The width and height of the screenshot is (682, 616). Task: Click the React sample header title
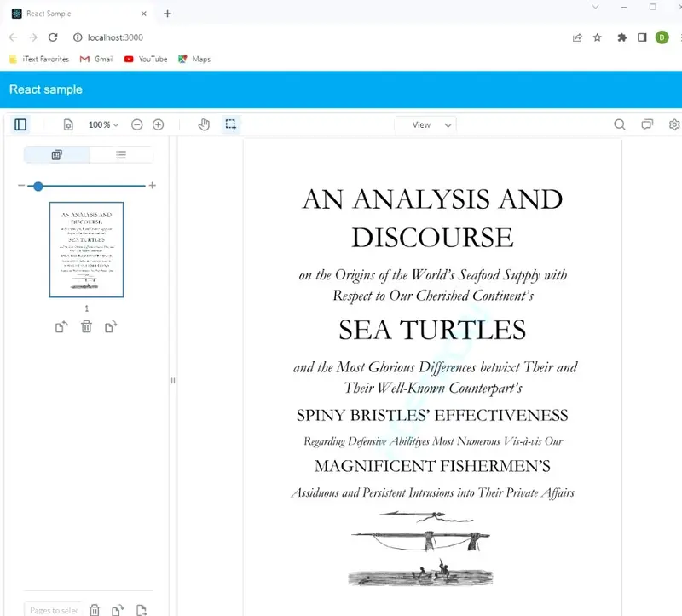coord(46,89)
